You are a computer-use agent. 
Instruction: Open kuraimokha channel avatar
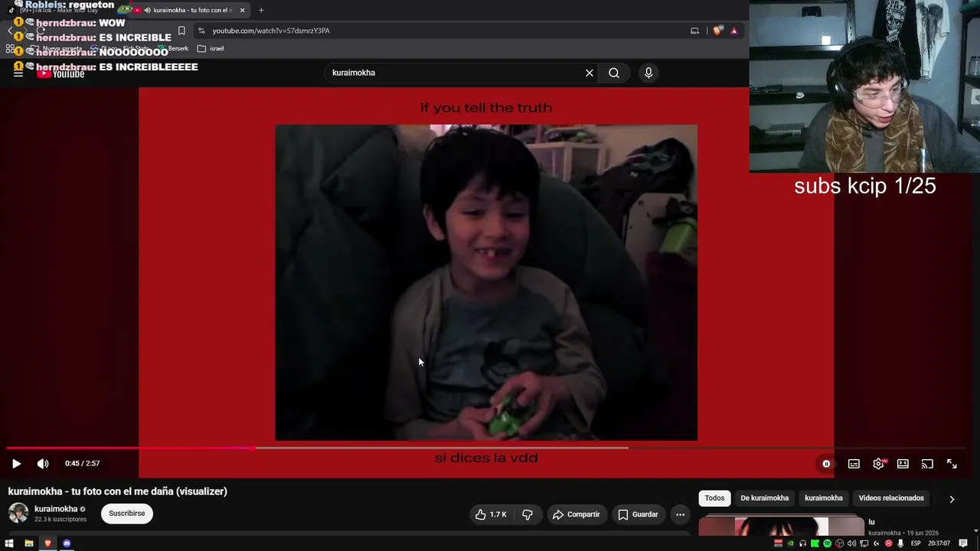(18, 513)
